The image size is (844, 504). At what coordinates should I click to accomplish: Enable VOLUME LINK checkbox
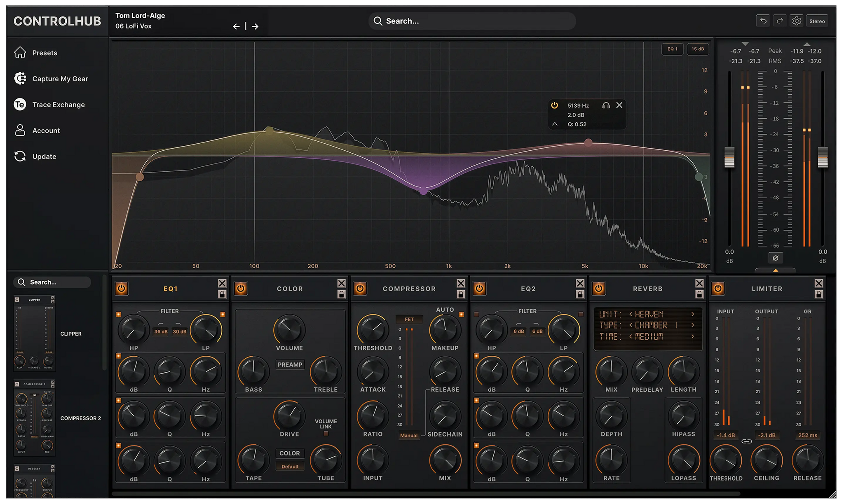pos(326,433)
